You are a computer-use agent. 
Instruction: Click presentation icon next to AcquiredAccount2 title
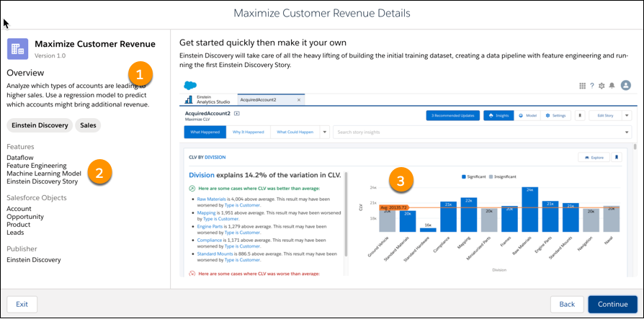[236, 113]
